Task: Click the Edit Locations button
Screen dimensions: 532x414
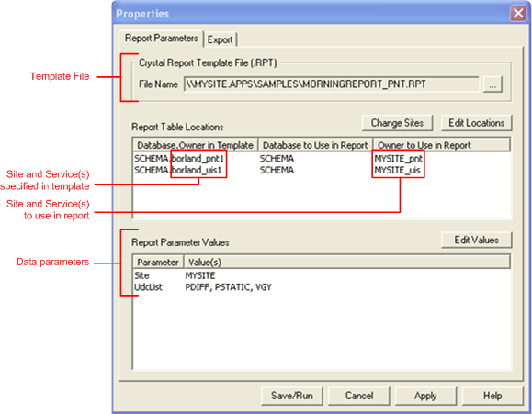Action: pyautogui.click(x=476, y=123)
